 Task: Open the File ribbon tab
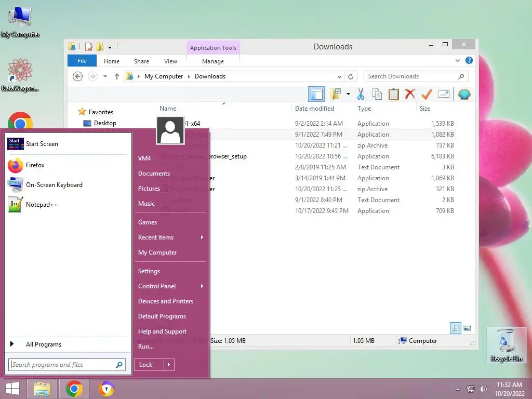82,61
